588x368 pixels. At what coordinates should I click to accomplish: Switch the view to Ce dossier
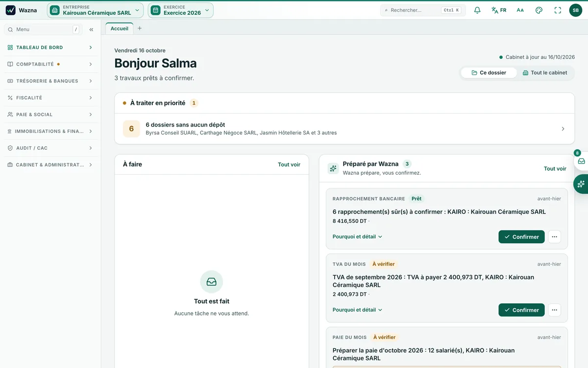(489, 73)
